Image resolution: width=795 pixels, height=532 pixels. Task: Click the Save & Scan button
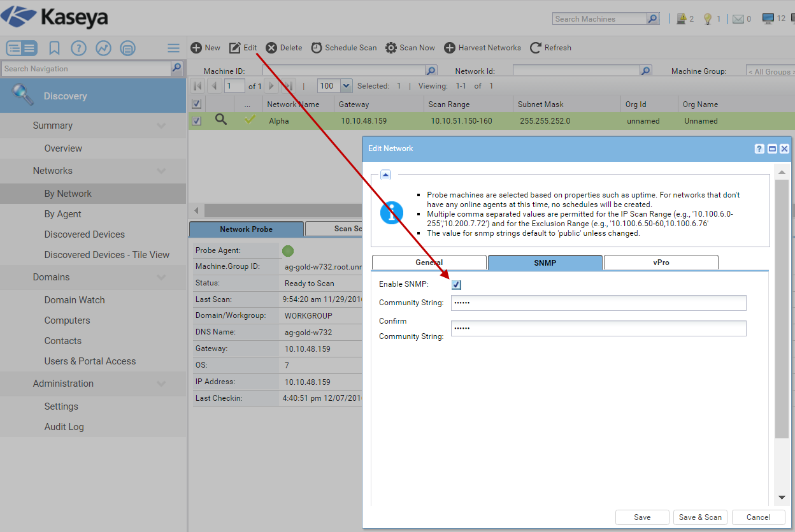700,517
